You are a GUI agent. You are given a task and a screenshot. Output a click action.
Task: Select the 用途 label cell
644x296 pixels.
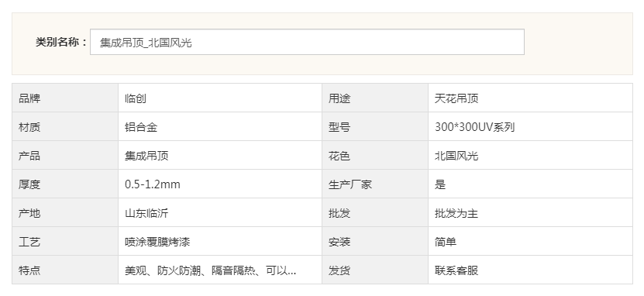click(x=375, y=98)
